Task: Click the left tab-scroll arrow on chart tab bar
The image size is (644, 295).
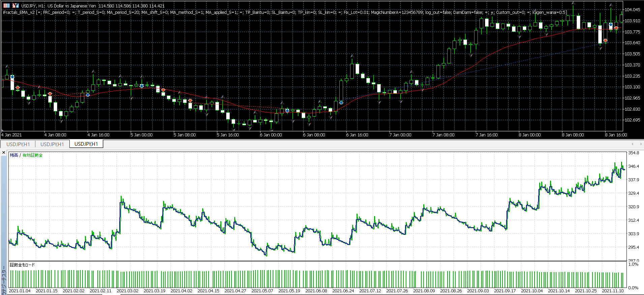Action: click(x=632, y=144)
